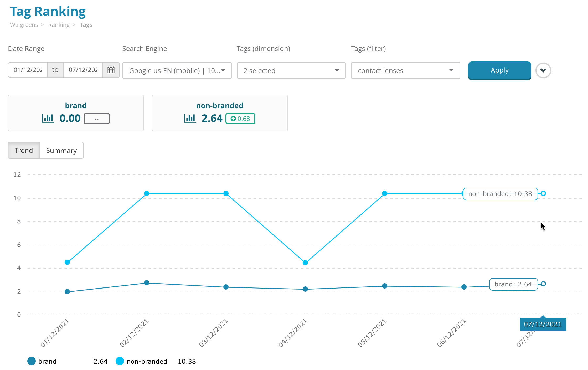Toggle non-branded series via legend circle
This screenshot has height=370, width=588.
tap(120, 361)
